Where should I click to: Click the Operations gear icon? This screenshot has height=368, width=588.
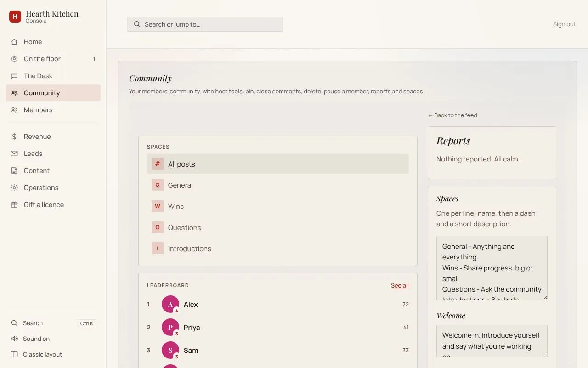tap(14, 188)
